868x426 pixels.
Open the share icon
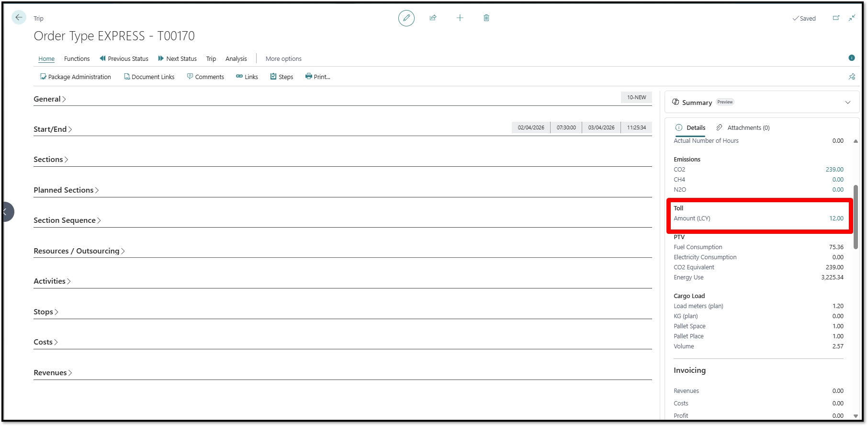click(x=433, y=18)
